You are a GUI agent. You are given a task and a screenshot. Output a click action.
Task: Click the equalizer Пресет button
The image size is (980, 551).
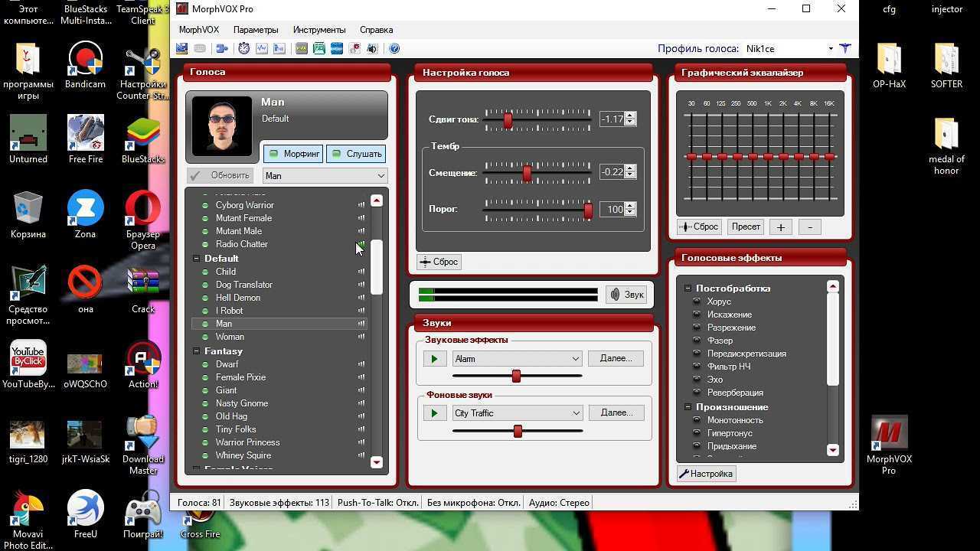tap(746, 227)
